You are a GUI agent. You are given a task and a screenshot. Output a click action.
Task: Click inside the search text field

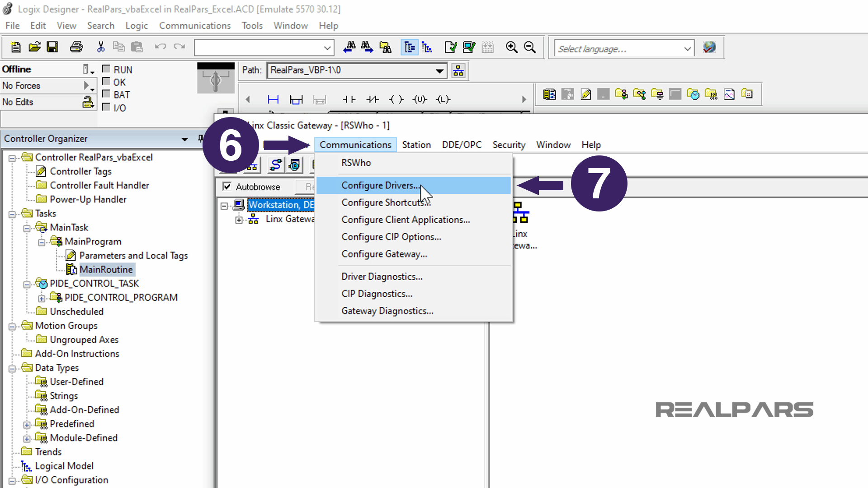tap(258, 47)
